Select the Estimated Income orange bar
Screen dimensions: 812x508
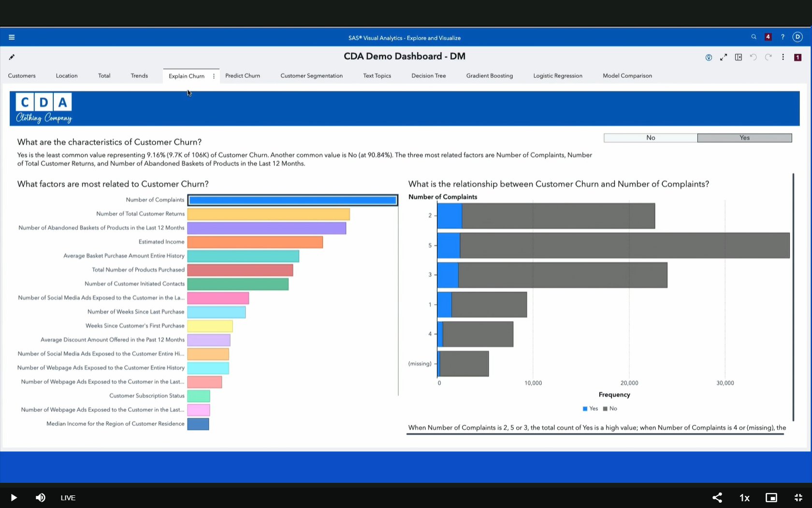[255, 242]
